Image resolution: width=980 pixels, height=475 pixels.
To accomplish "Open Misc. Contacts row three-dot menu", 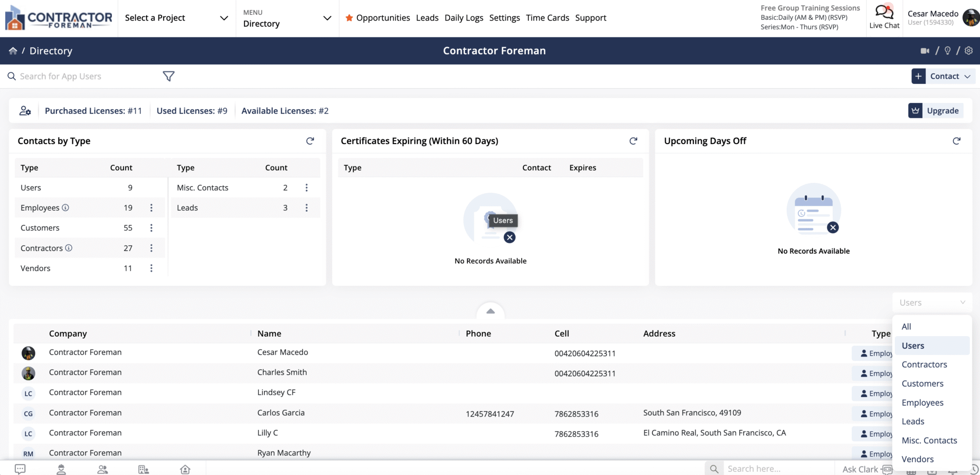I will [x=307, y=188].
